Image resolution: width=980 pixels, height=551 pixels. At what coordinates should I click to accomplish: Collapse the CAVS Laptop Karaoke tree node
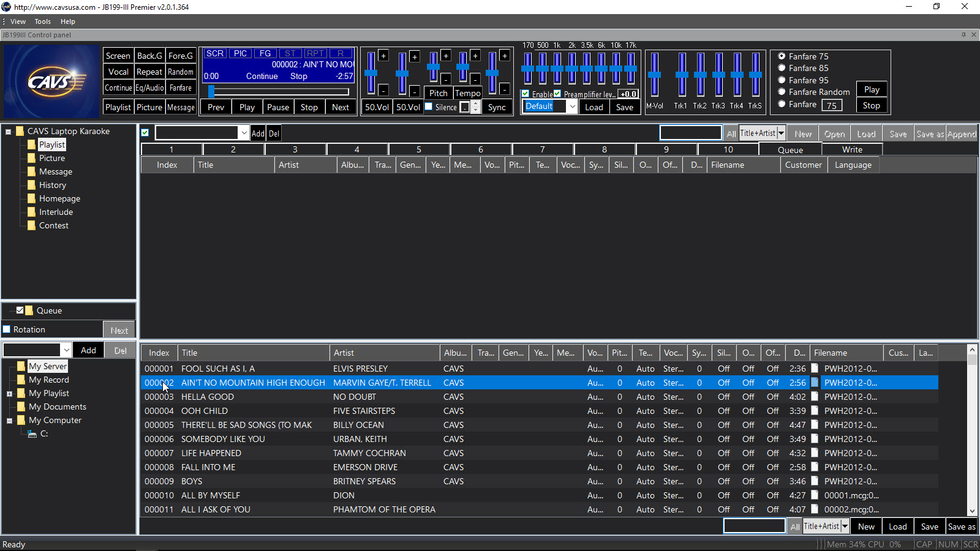click(x=9, y=132)
